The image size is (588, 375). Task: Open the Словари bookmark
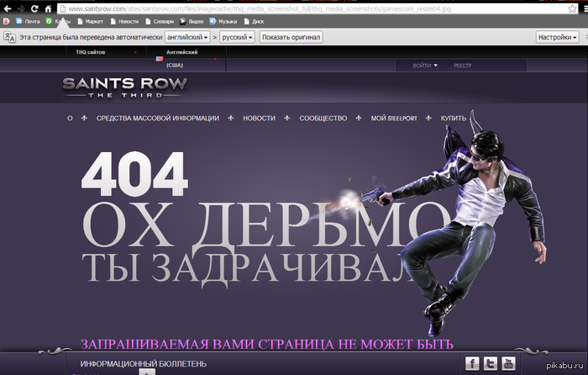click(160, 21)
